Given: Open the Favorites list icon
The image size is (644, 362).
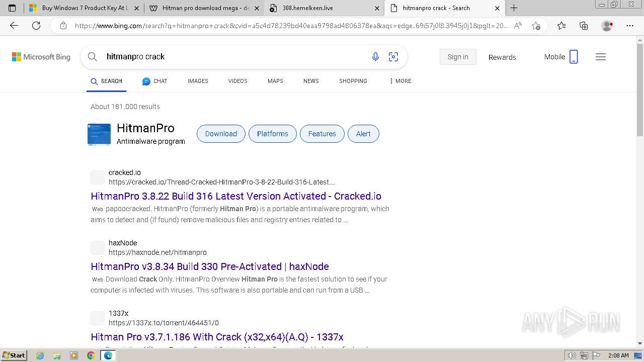Looking at the screenshot, I should pyautogui.click(x=561, y=26).
